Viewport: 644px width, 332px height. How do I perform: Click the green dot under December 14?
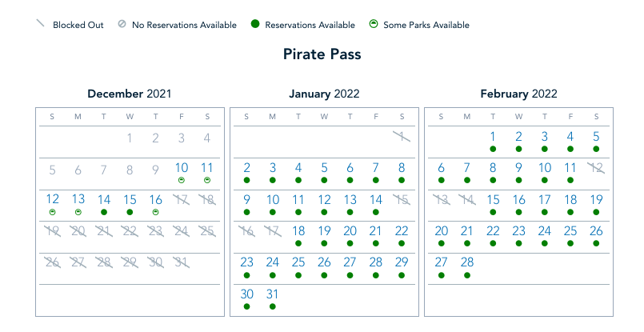click(104, 212)
